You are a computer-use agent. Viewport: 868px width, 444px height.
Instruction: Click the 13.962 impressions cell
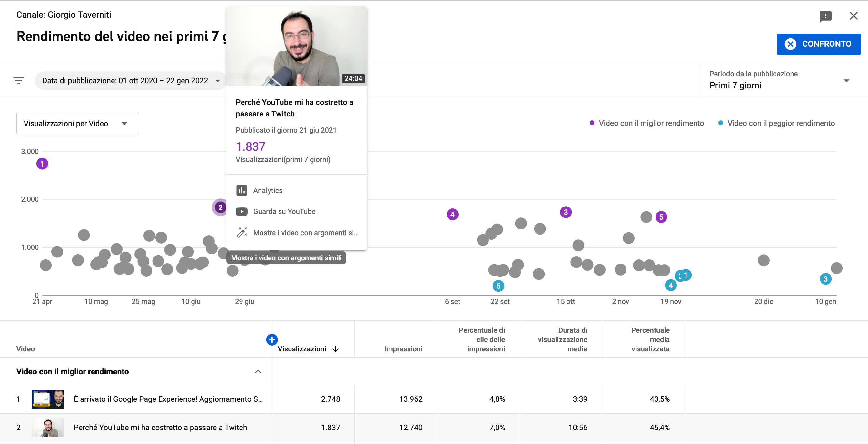pos(410,399)
